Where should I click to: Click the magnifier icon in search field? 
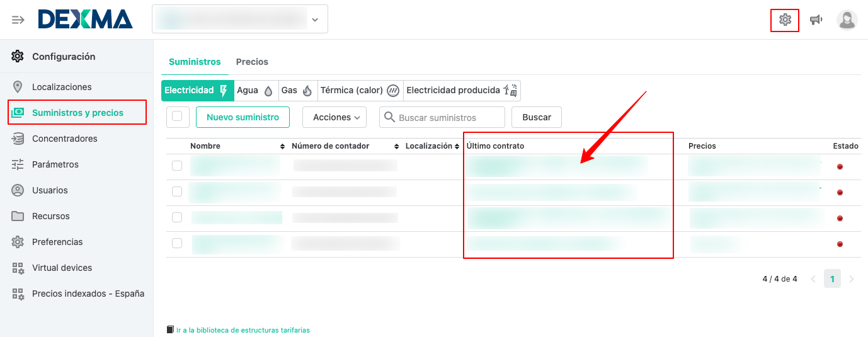point(389,117)
